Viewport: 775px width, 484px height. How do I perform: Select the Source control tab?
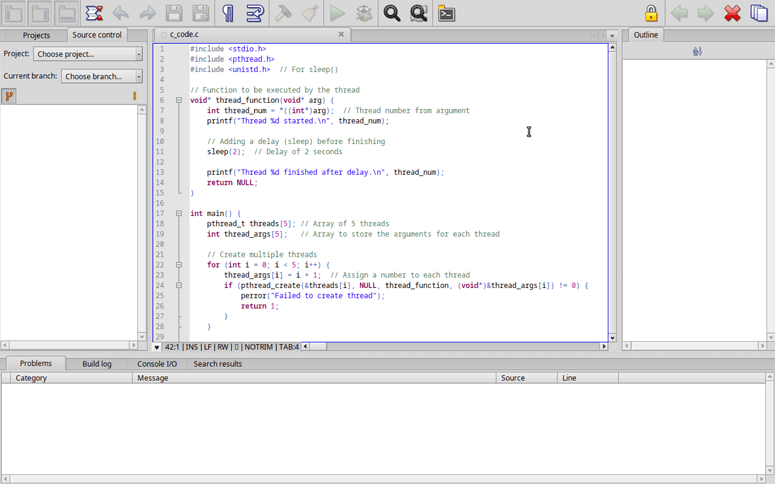point(97,35)
